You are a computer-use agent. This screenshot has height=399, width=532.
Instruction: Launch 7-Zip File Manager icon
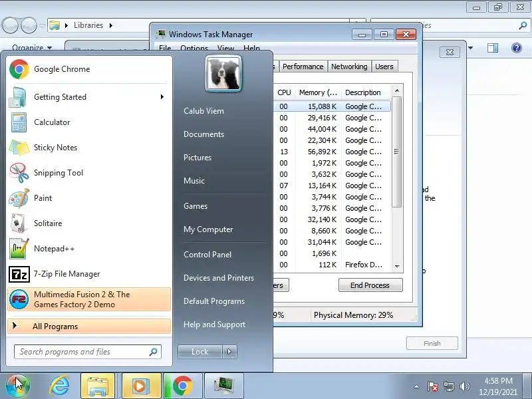click(19, 274)
